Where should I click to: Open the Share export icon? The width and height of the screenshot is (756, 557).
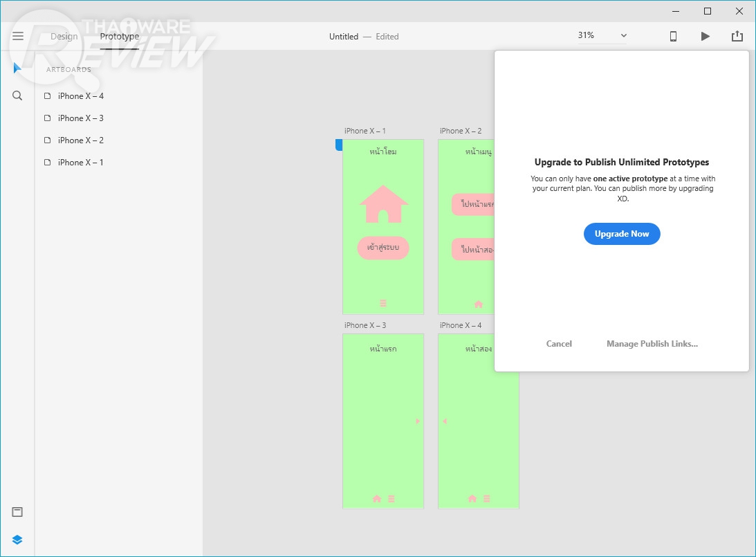(x=737, y=36)
